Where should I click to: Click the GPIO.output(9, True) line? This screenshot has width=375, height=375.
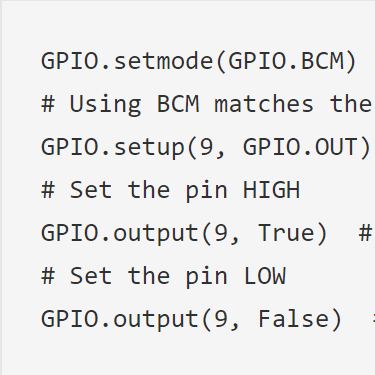(184, 233)
